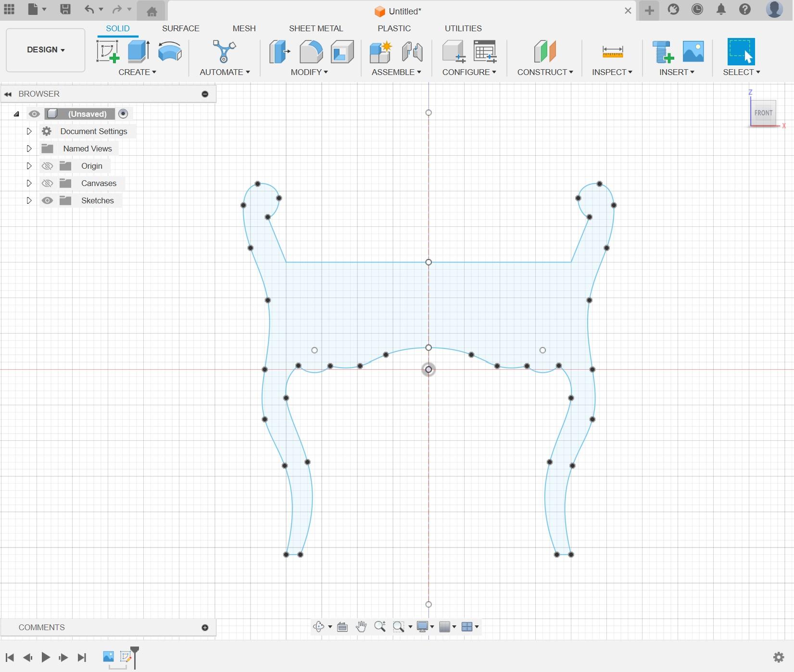This screenshot has width=794, height=672.
Task: Click the Create Sketch tool icon
Action: pos(108,51)
